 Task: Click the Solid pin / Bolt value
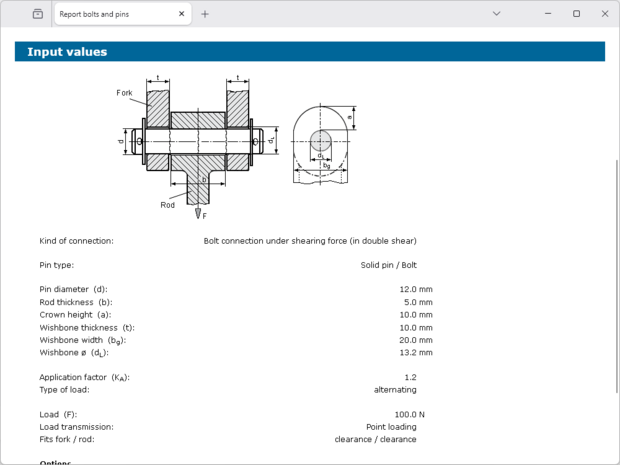[388, 265]
